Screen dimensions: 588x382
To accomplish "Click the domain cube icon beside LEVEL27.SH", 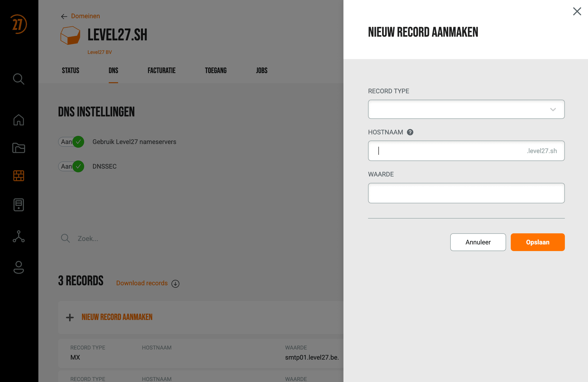I will point(70,35).
